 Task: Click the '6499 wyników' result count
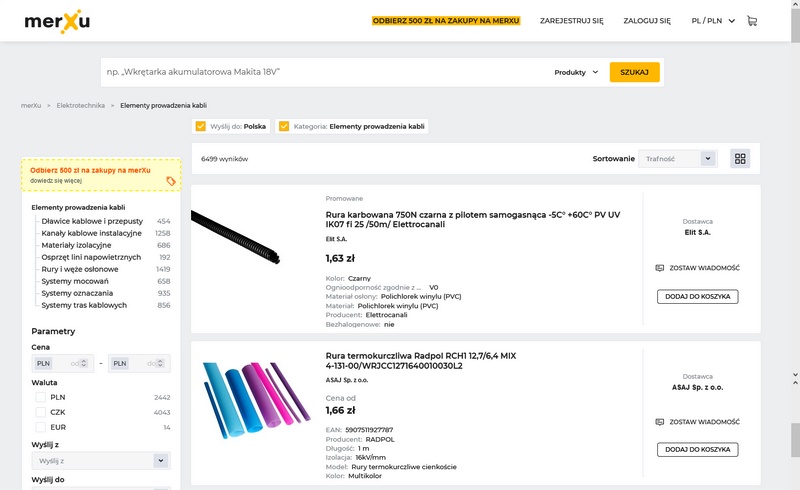pyautogui.click(x=224, y=159)
